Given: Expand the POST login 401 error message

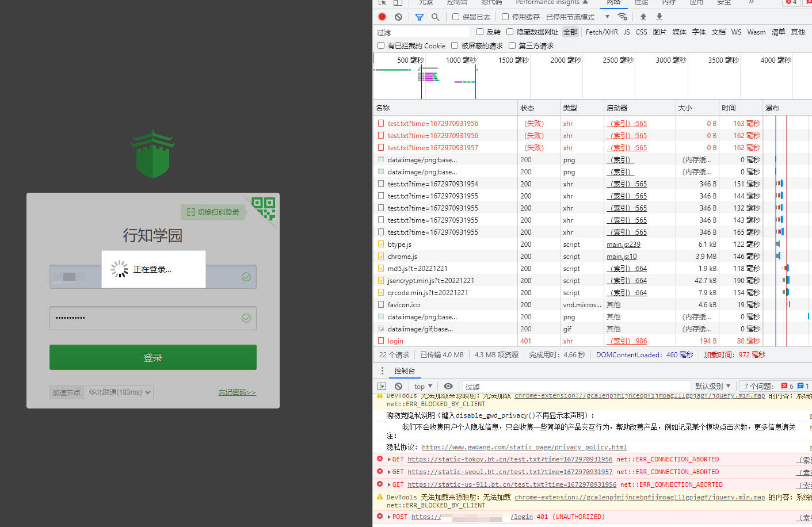Looking at the screenshot, I should pyautogui.click(x=389, y=517).
